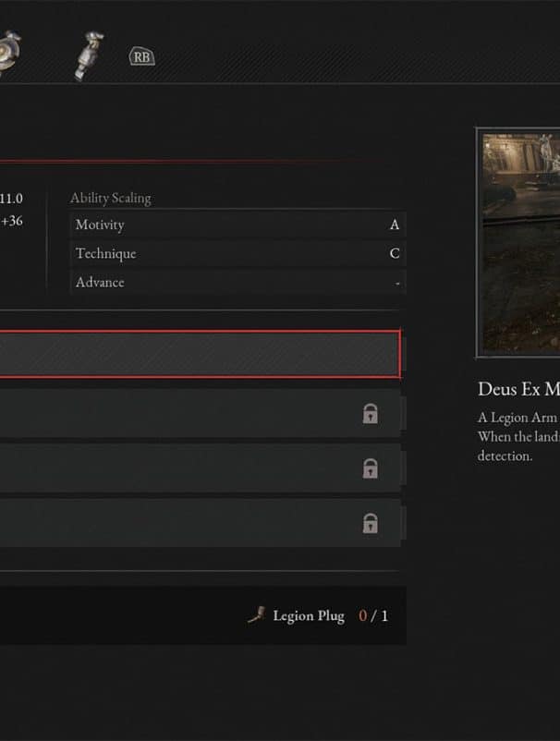The image size is (560, 741).
Task: Click the Legion Arm description text
Action: click(519, 437)
